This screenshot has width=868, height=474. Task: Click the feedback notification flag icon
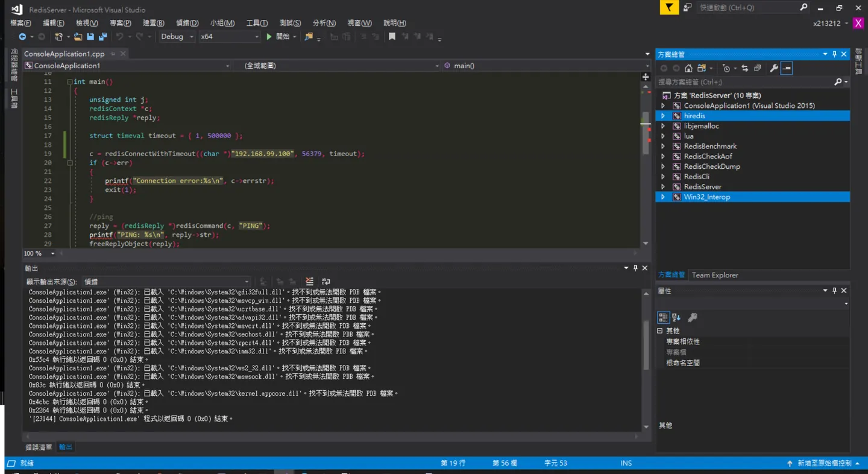(669, 7)
